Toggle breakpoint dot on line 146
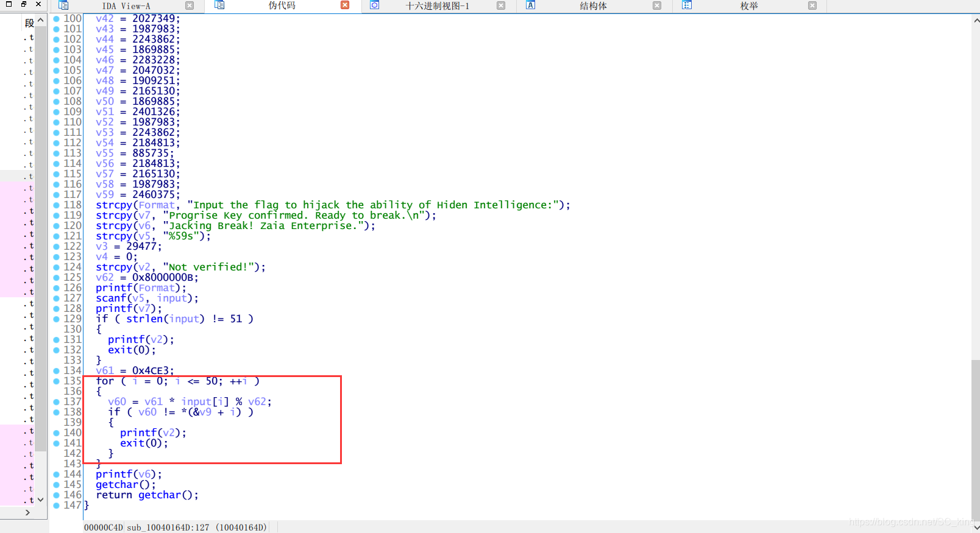The image size is (980, 533). click(x=56, y=495)
